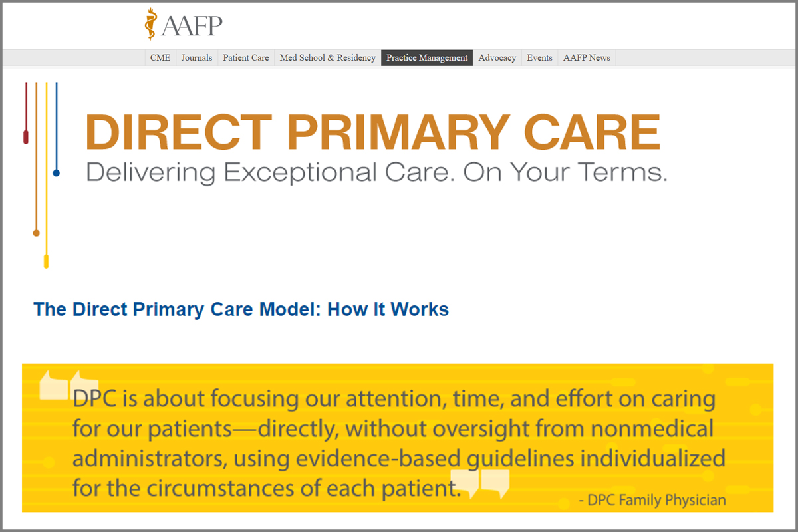Open the CME menu item

point(160,58)
